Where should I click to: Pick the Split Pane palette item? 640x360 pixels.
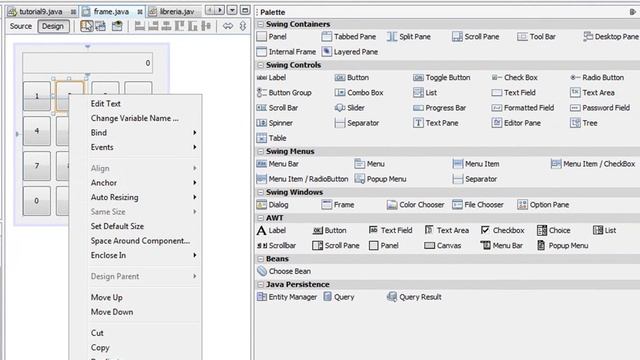(409, 37)
